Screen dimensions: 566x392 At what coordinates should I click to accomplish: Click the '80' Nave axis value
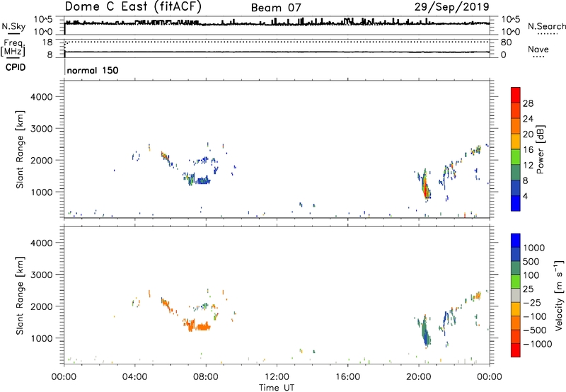pyautogui.click(x=506, y=42)
